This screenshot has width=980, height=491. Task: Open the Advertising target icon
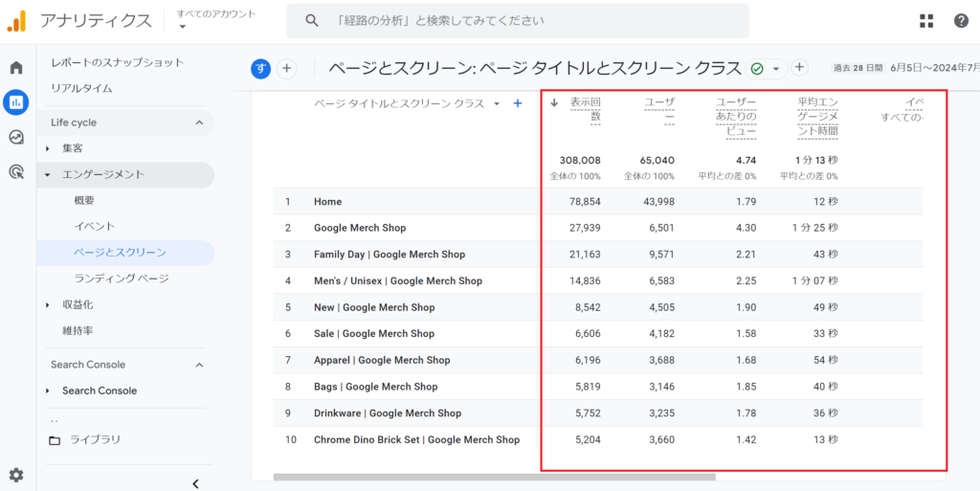point(16,172)
